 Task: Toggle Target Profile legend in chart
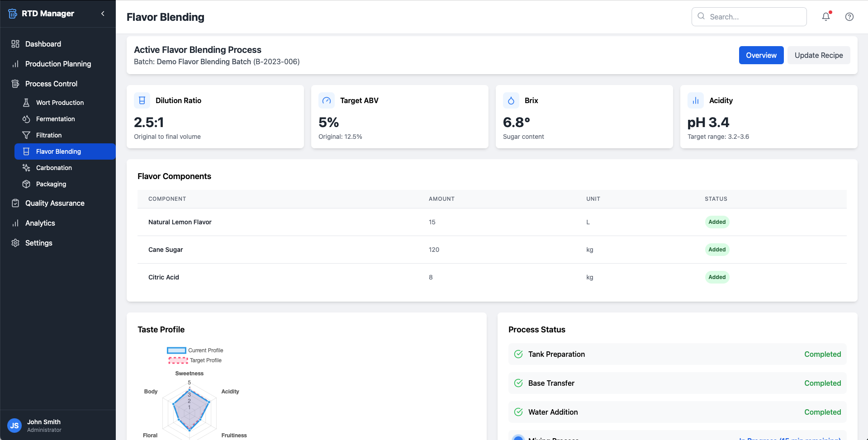[x=195, y=360]
